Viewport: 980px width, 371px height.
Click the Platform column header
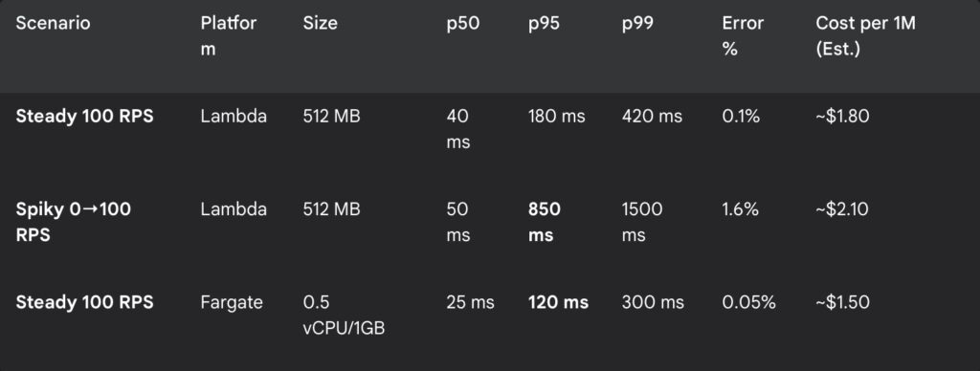[x=229, y=37]
